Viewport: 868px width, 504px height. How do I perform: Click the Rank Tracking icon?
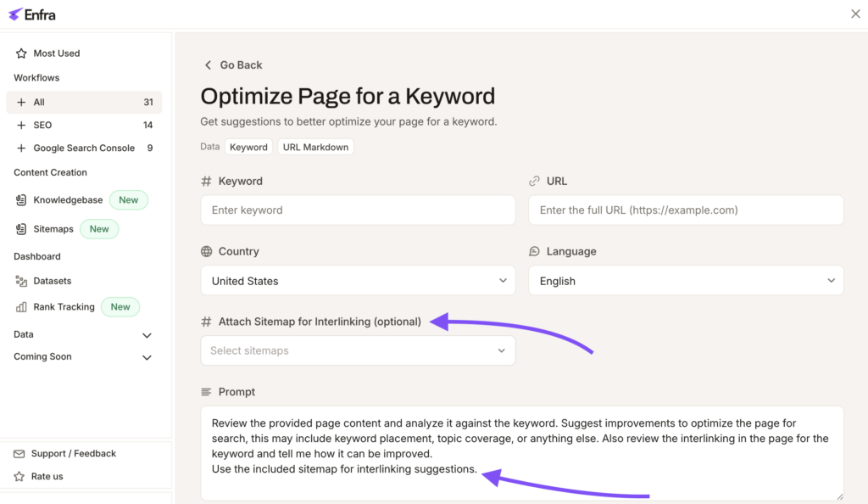pos(21,307)
